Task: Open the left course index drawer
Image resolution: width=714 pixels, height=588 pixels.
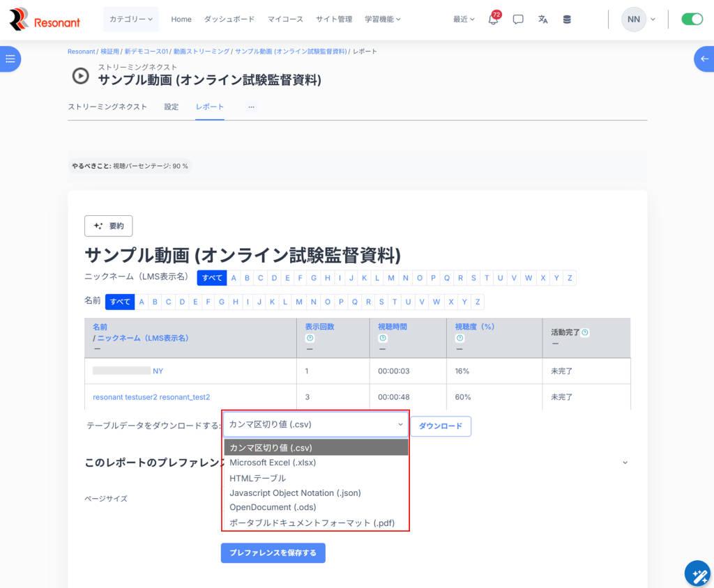Action: [x=10, y=59]
